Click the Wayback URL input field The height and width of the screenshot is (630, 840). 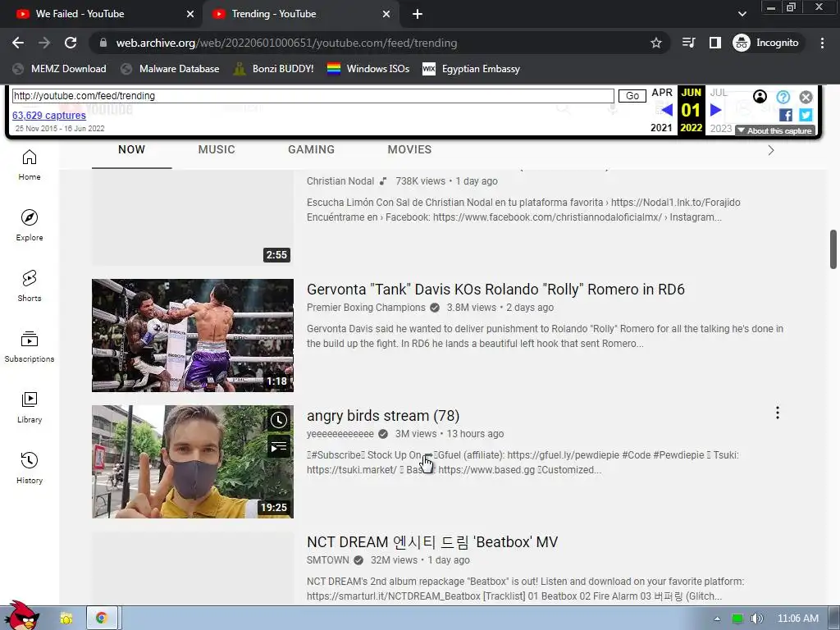313,96
